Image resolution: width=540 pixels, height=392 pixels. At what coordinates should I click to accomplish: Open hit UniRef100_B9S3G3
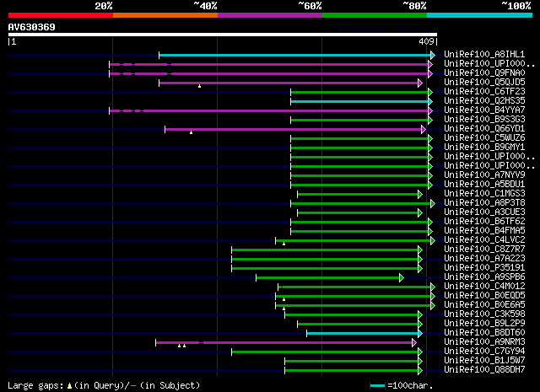coord(484,120)
